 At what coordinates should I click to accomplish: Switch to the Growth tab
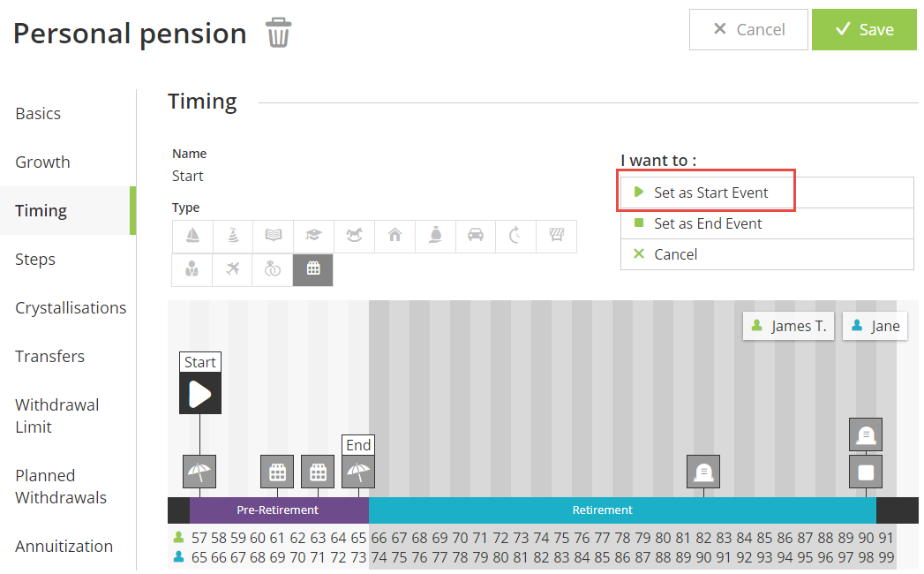[42, 162]
